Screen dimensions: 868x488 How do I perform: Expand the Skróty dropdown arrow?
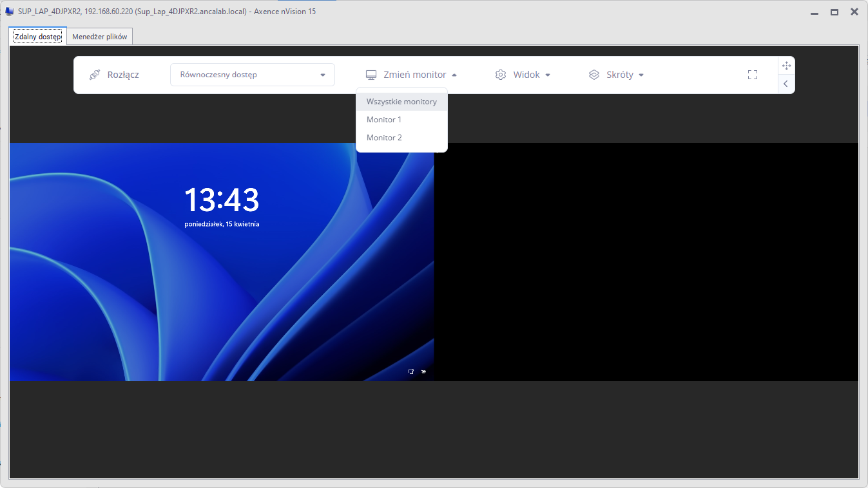point(641,75)
